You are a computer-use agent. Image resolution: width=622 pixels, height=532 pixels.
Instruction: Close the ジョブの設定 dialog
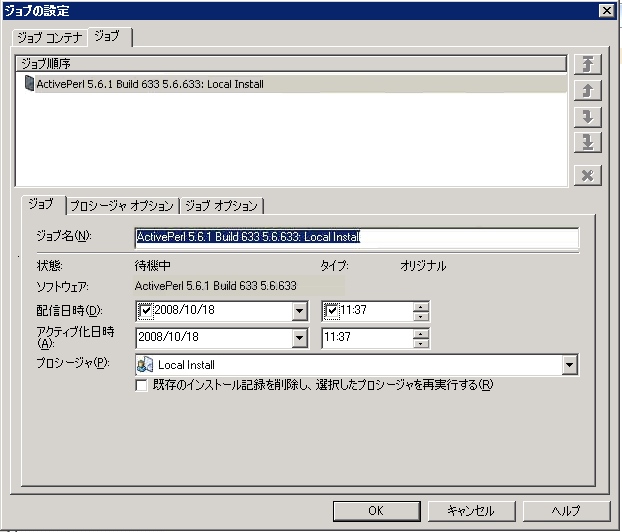point(607,11)
